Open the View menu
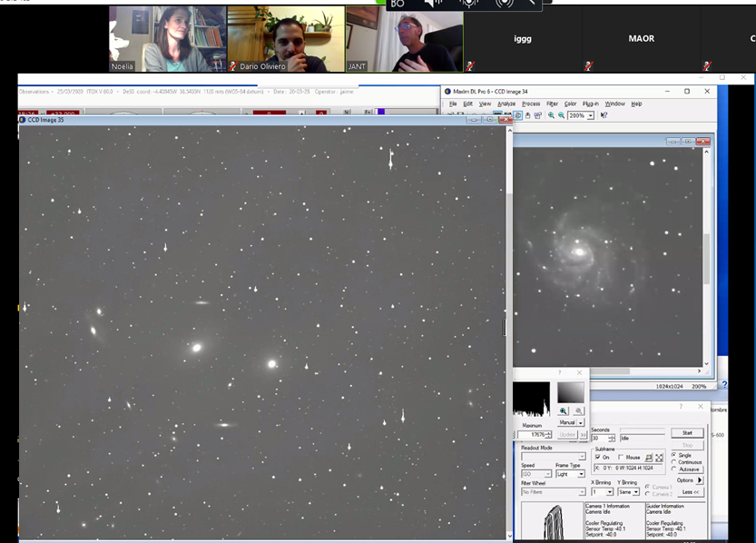The width and height of the screenshot is (756, 543). coord(485,104)
